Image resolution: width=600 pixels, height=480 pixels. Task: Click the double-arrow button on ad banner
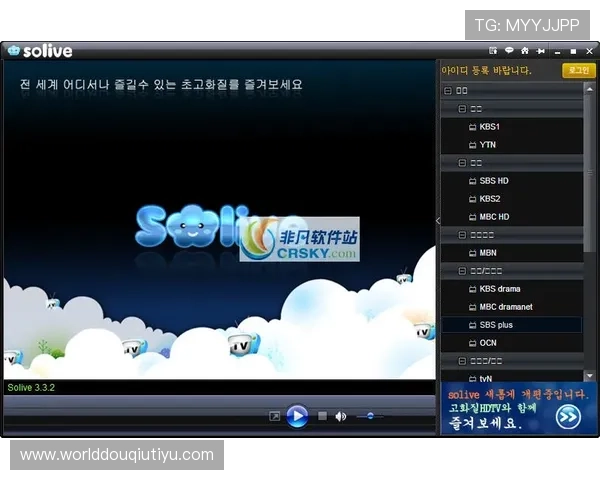pyautogui.click(x=568, y=417)
